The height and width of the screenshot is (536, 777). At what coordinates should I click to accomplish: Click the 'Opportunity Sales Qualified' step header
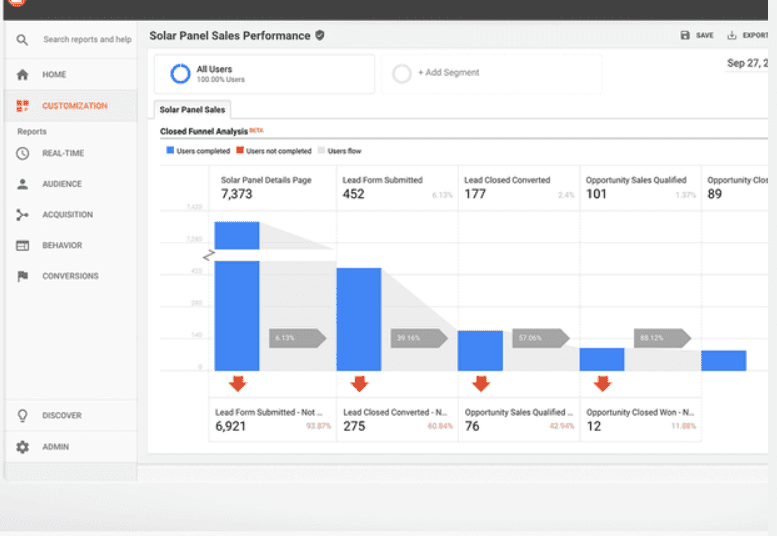click(x=636, y=180)
